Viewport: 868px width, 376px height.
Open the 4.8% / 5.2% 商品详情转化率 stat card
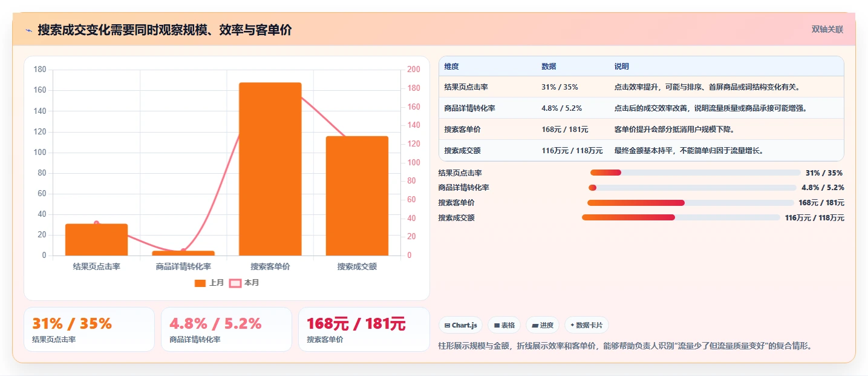click(x=226, y=329)
